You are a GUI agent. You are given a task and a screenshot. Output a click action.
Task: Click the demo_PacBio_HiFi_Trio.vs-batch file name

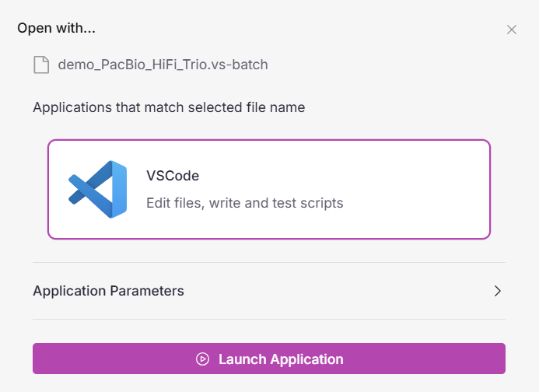click(x=163, y=65)
